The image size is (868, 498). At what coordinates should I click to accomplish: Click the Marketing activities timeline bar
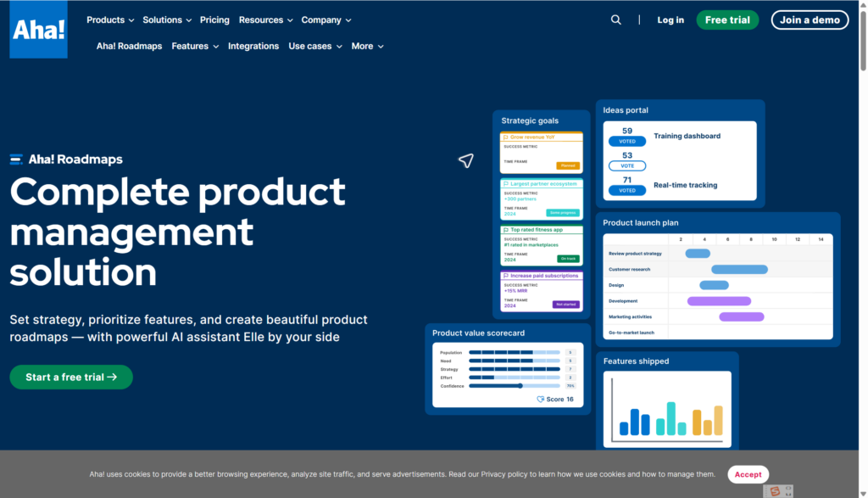741,316
